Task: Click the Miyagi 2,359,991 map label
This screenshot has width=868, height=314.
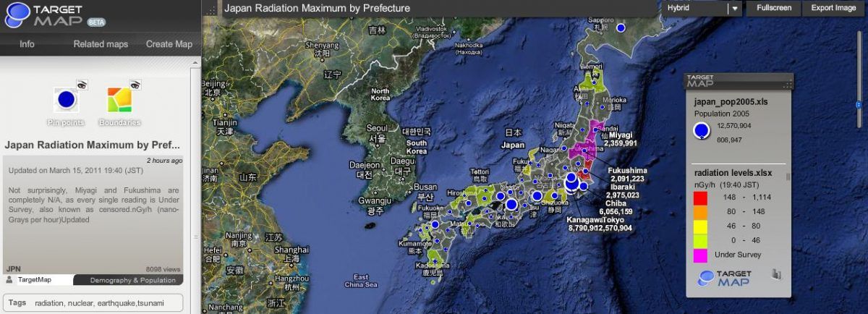Action: 622,139
